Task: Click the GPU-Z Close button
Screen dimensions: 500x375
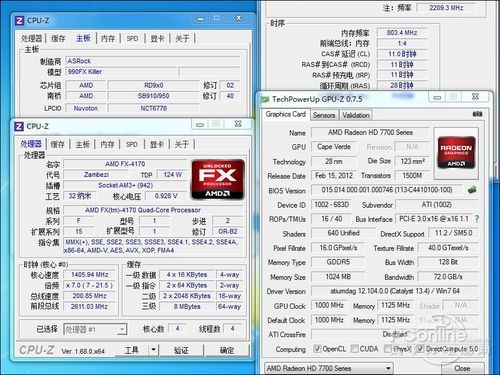Action: tap(462, 368)
